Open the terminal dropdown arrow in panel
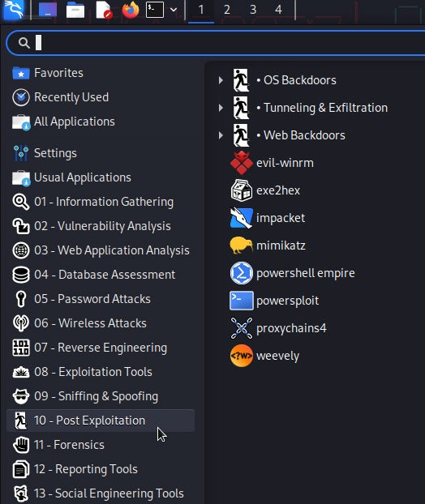Viewport: 425px width, 504px height. pyautogui.click(x=174, y=10)
